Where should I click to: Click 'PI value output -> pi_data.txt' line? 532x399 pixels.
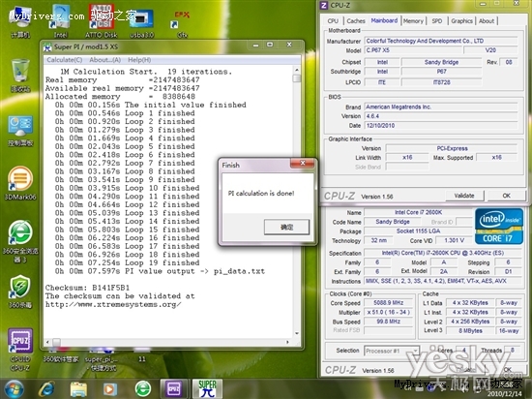(160, 271)
